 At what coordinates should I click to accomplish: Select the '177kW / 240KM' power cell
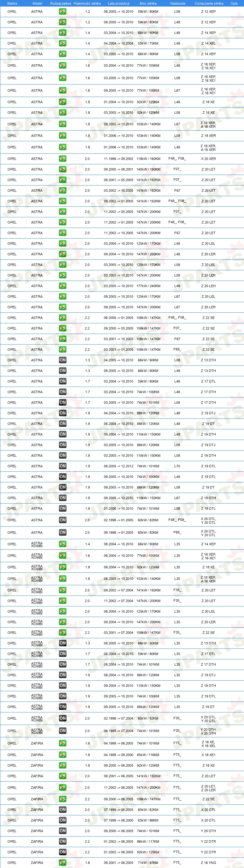(x=148, y=286)
